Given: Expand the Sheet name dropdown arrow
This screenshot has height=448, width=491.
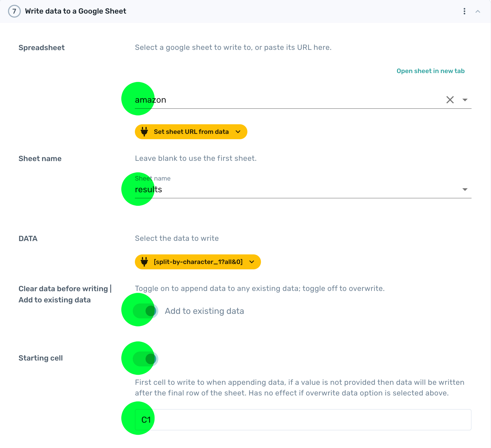Looking at the screenshot, I should [x=465, y=189].
